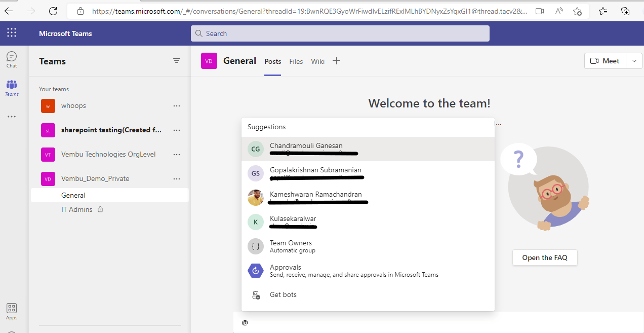Open the whoops team
The width and height of the screenshot is (644, 333).
73,106
